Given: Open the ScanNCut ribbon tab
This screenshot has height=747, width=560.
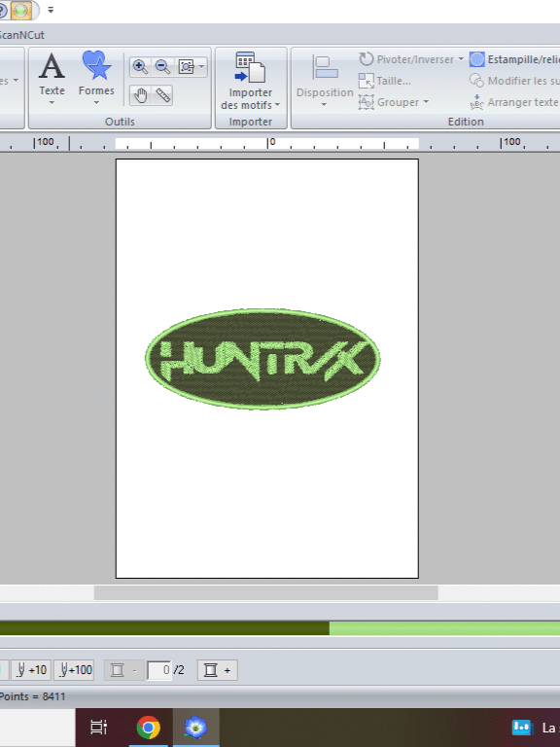Looking at the screenshot, I should pos(22,35).
